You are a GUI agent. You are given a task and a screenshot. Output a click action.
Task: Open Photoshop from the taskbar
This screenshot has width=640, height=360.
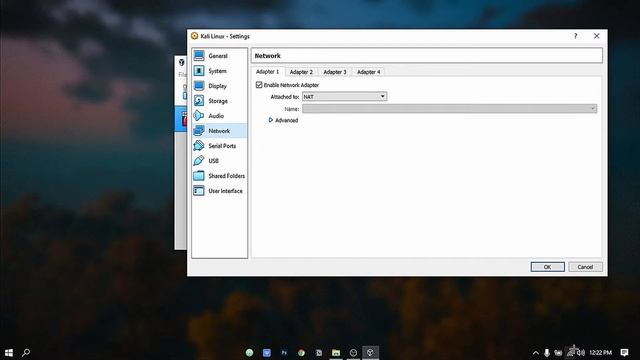[284, 353]
